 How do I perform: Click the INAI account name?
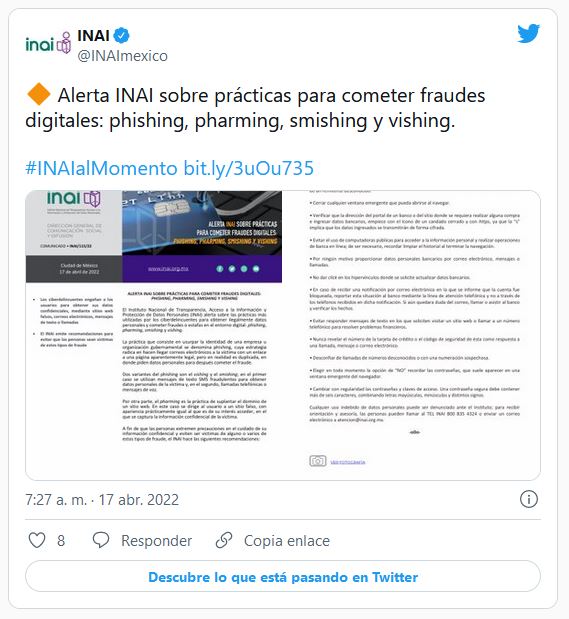click(93, 36)
